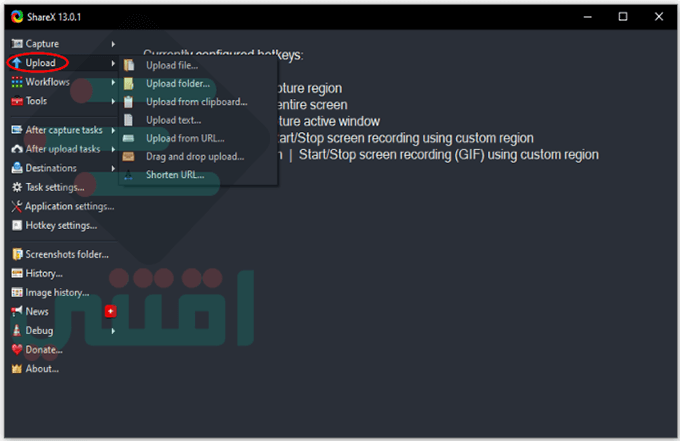Open Task settings... label
Image resolution: width=680 pixels, height=441 pixels.
tap(55, 187)
